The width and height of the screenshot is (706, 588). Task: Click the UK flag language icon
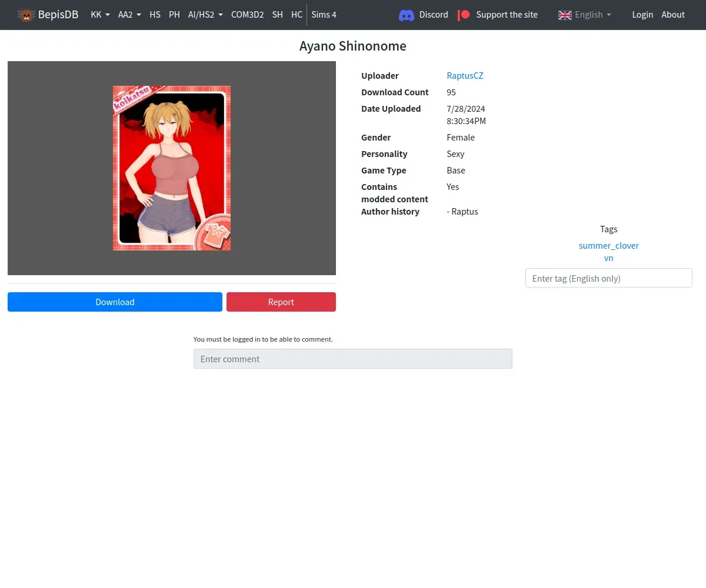click(565, 15)
